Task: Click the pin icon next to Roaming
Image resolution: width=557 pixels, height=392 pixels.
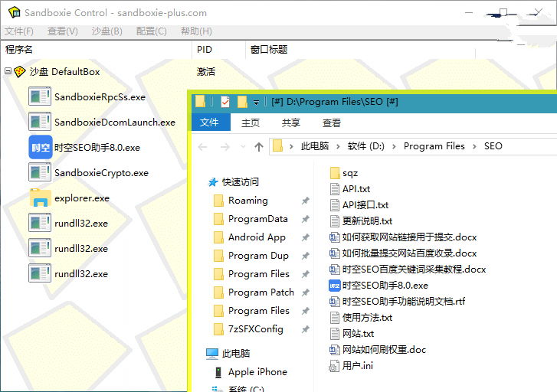Action: tap(305, 201)
